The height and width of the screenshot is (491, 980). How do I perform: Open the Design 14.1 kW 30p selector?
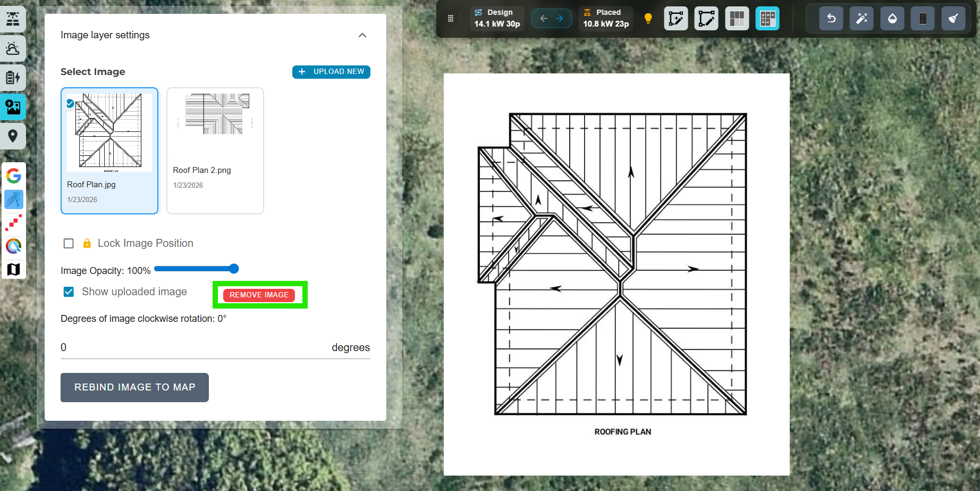(497, 19)
